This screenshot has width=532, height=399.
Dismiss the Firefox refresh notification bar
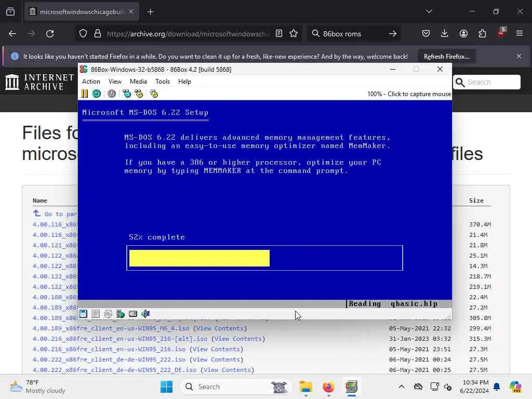coord(519,56)
